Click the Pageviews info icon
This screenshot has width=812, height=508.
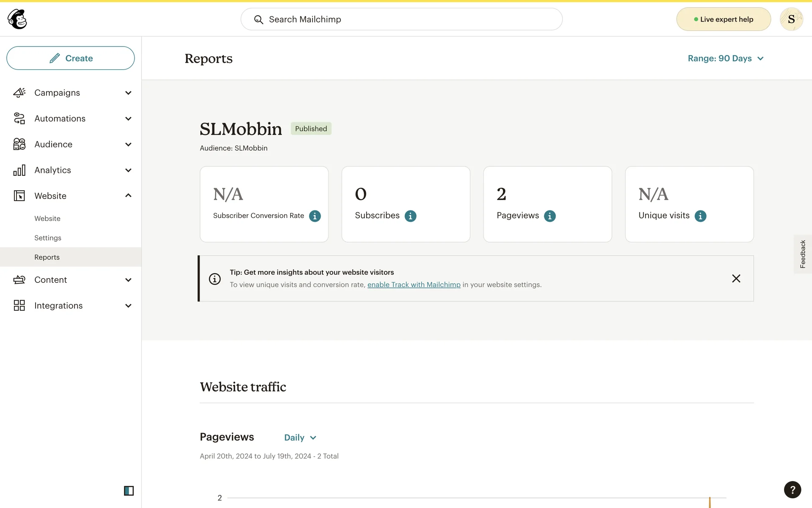coord(549,216)
